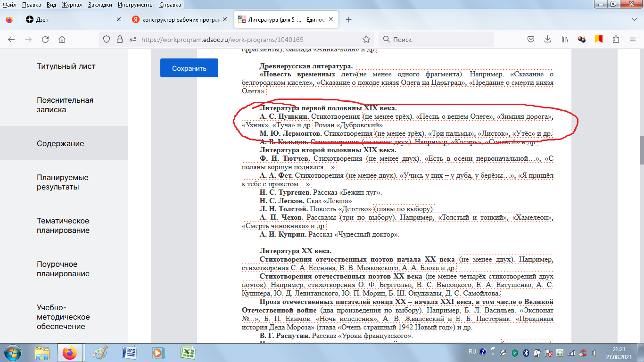Image resolution: width=644 pixels, height=362 pixels.
Task: Open the Вид menu
Action: pyautogui.click(x=52, y=5)
